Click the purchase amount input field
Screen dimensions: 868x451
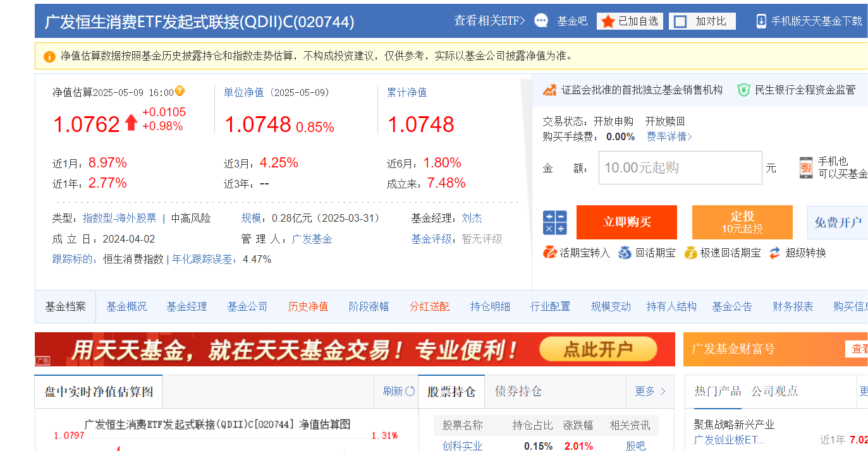pos(680,167)
